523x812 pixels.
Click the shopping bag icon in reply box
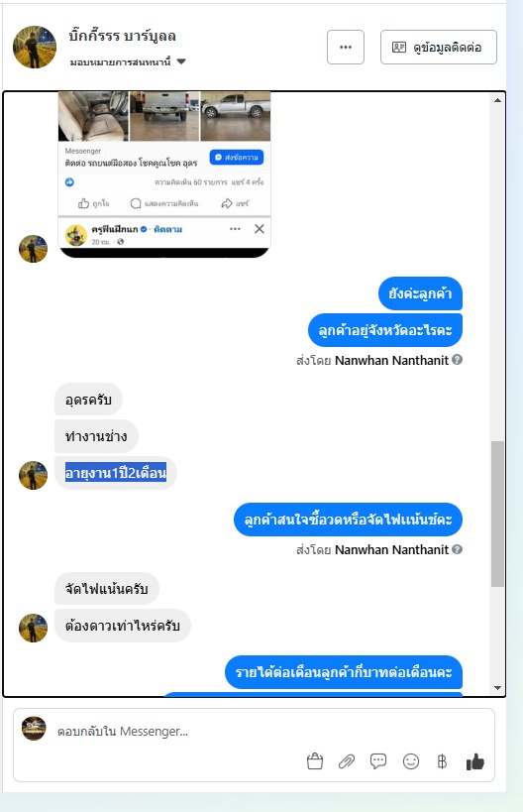[x=315, y=761]
